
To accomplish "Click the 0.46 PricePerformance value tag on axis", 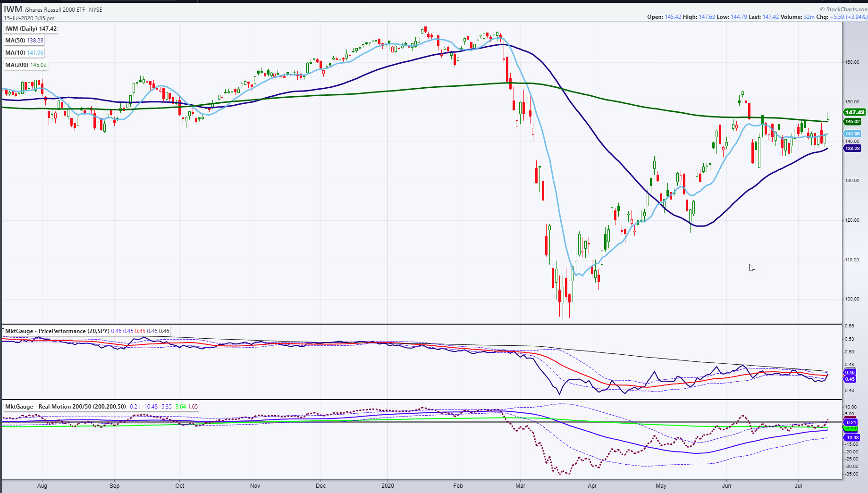I will (x=850, y=373).
